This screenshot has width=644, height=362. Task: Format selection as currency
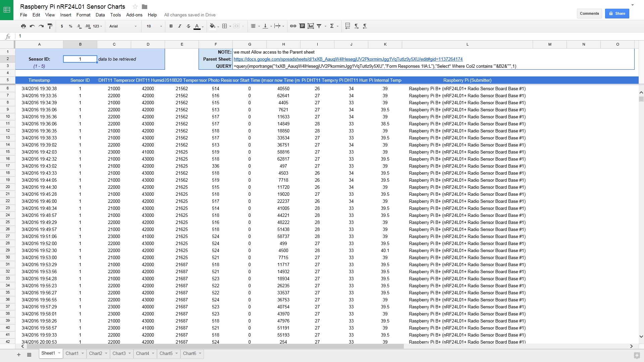tap(62, 26)
